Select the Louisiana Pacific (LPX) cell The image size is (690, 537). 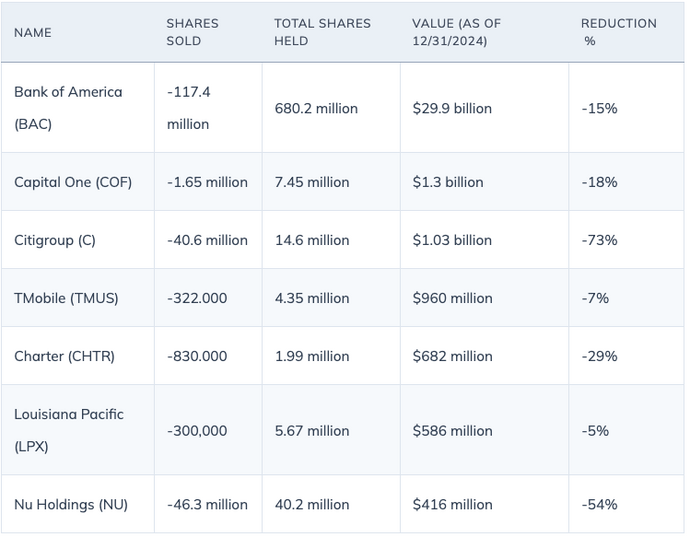tap(69, 430)
